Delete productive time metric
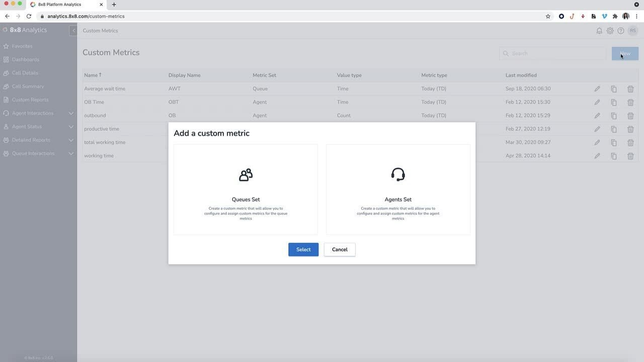 click(630, 129)
